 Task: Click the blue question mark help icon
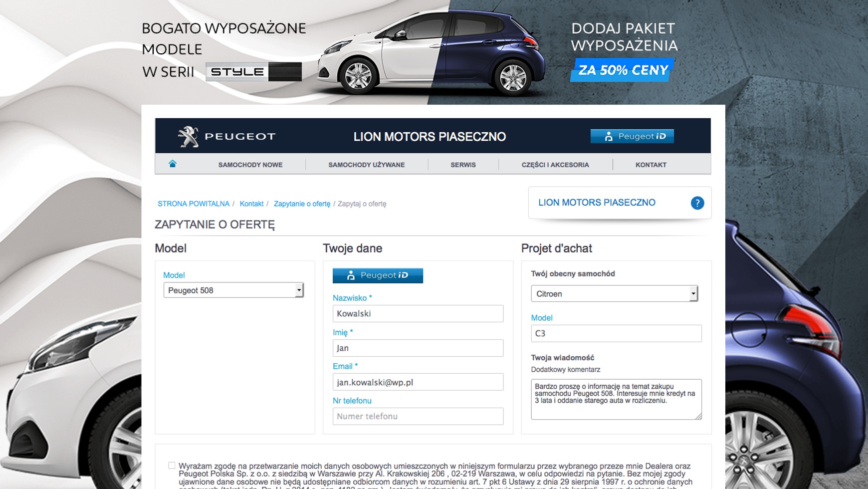click(697, 203)
